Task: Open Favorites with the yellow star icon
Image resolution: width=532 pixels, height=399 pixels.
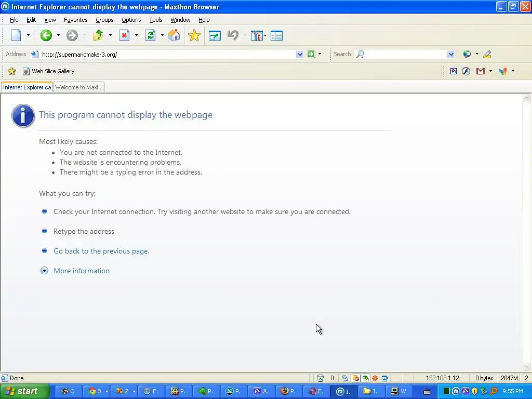Action: coord(194,35)
